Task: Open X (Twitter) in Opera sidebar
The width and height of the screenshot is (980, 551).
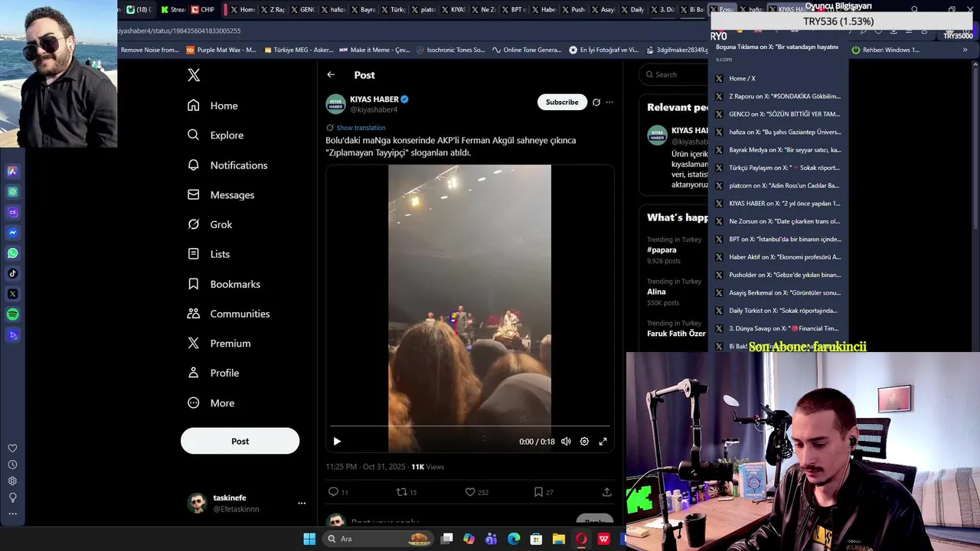Action: 12,294
